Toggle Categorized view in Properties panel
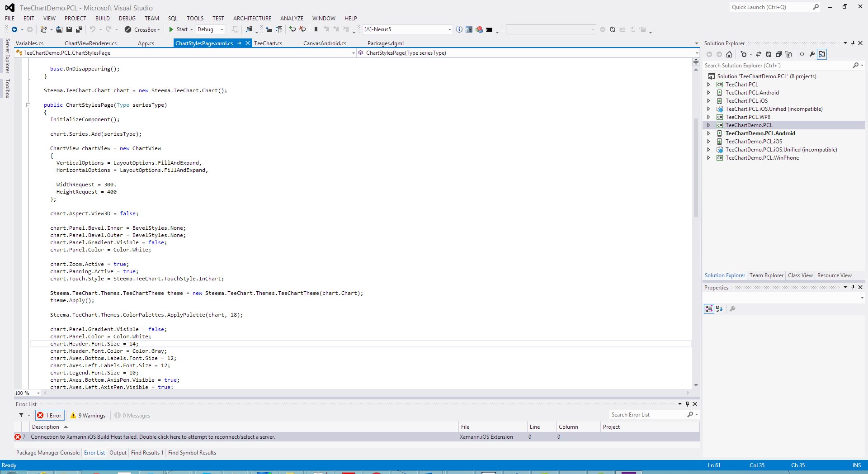The height and width of the screenshot is (474, 868). [x=709, y=309]
